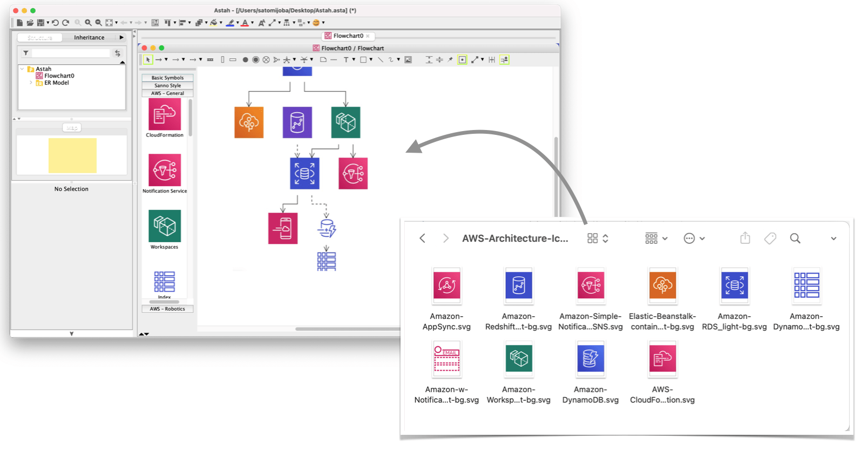Select Flowchart0 in the structure tree

pyautogui.click(x=59, y=76)
